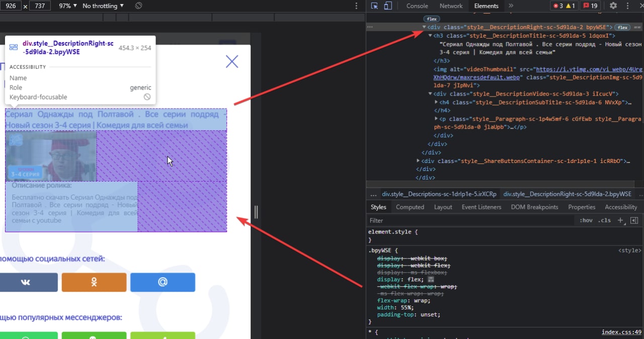Viewport: 644px width, 339px height.
Task: Select the div.style__DescriptionRight breadcrumb
Action: 567,194
